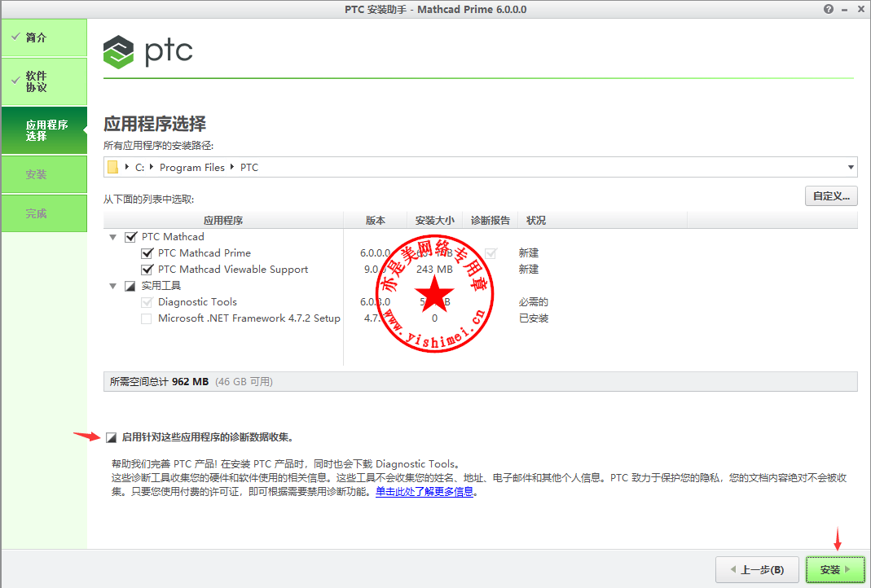Image resolution: width=871 pixels, height=588 pixels.
Task: Open the help question mark icon
Action: (829, 9)
